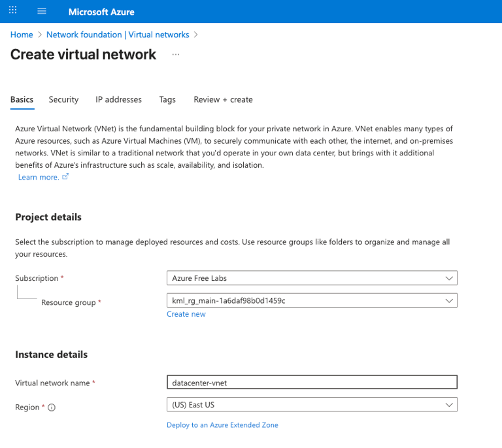Screen dimensions: 502x448
Task: Click the external link icon beside Learn more
Action: [x=65, y=177]
